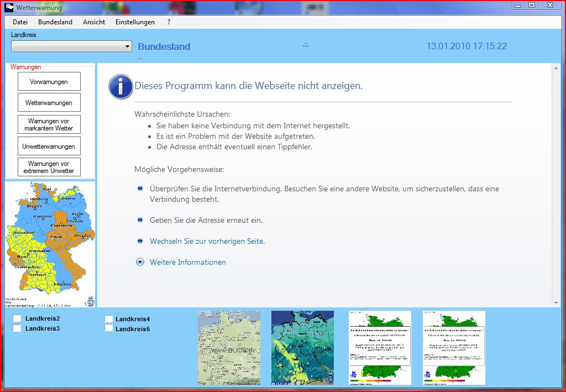
Task: Enable the Landkreis2 checkbox
Action: coord(17,318)
